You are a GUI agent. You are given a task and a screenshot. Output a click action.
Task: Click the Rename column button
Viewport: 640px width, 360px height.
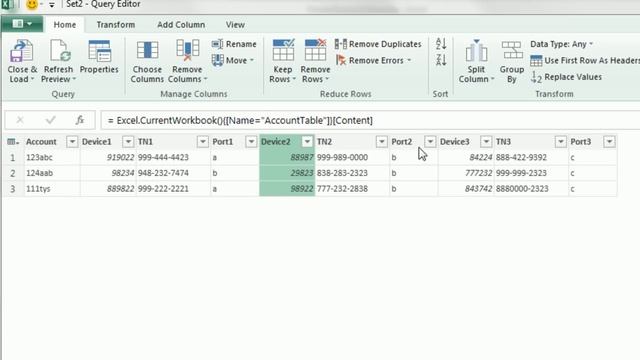(234, 44)
